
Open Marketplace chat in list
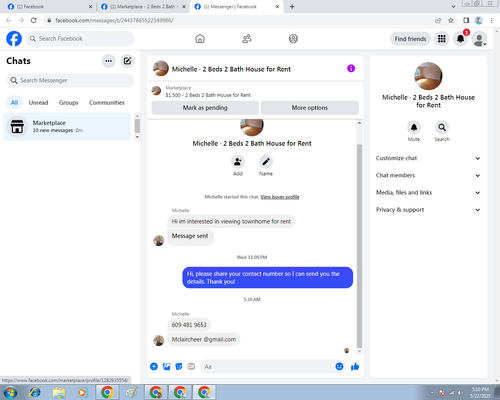pyautogui.click(x=67, y=126)
